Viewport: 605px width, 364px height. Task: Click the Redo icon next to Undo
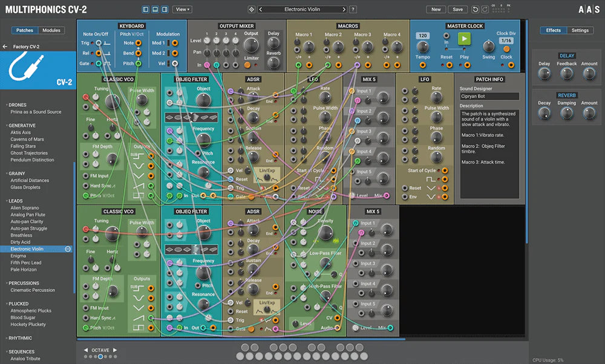point(484,9)
